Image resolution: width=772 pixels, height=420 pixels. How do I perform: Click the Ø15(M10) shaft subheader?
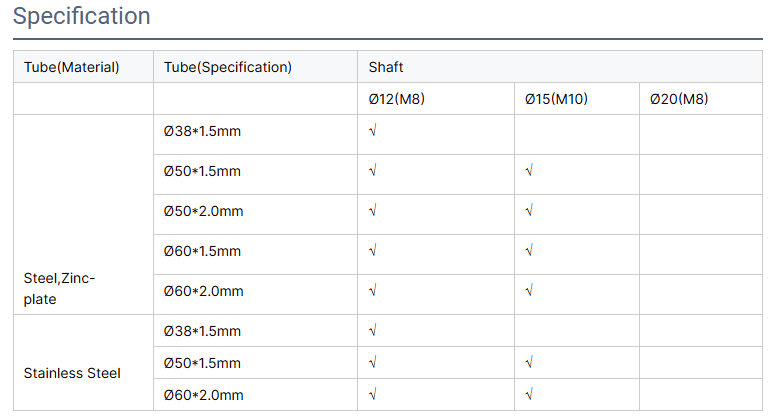click(x=556, y=99)
